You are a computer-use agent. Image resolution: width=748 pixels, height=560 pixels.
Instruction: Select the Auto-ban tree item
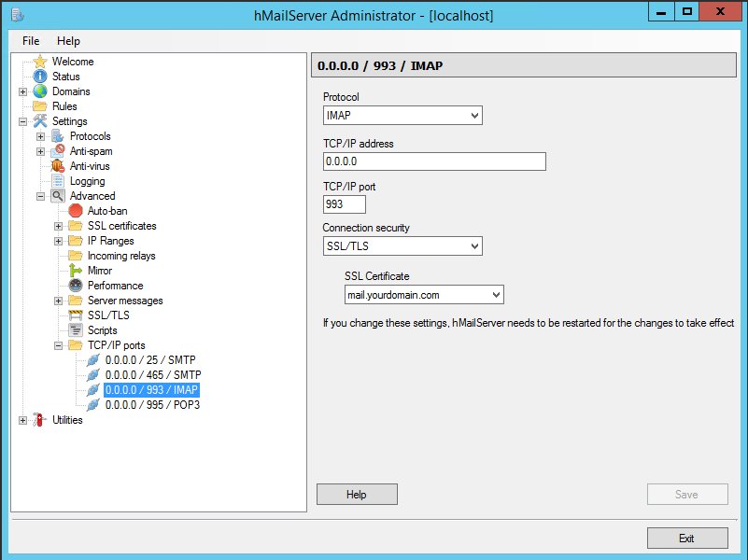tap(107, 211)
